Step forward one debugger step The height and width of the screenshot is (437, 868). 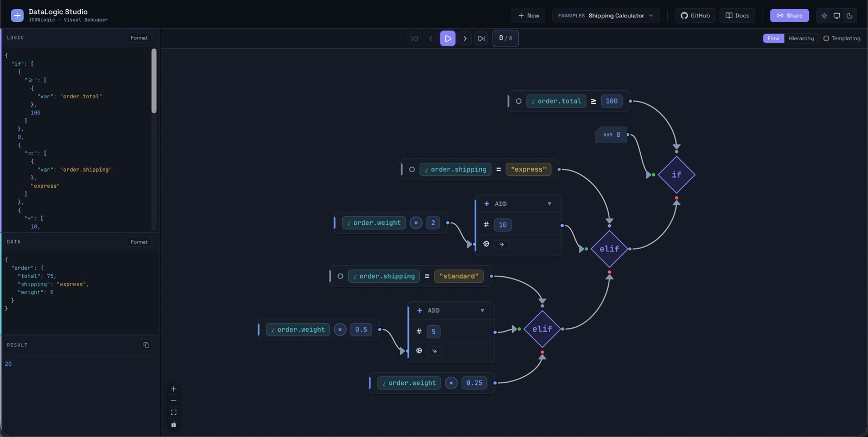click(x=465, y=39)
